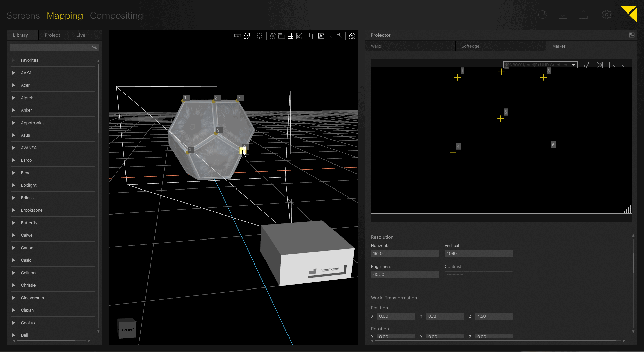The image size is (644, 352).
Task: Click the bracketed axis icon in projector toolbar
Action: (613, 65)
